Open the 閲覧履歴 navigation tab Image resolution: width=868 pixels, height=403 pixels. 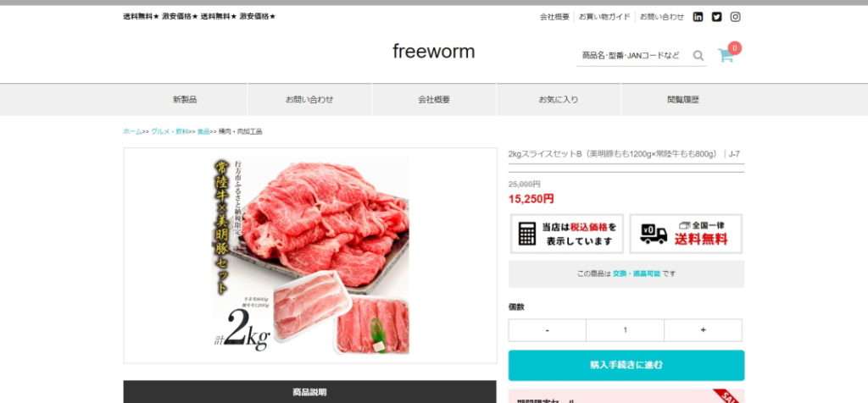[x=683, y=100]
